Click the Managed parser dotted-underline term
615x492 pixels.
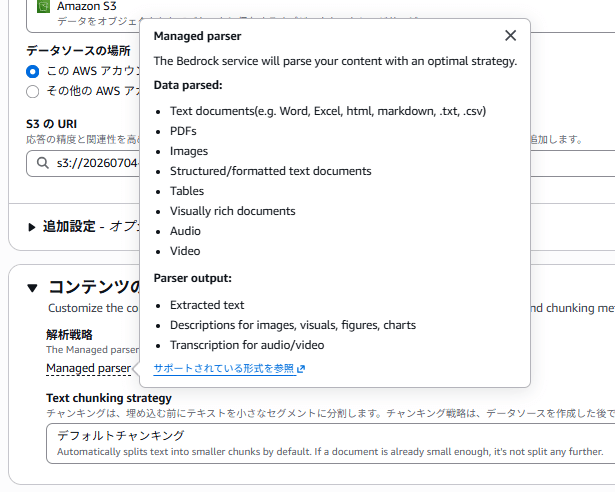coord(88,368)
